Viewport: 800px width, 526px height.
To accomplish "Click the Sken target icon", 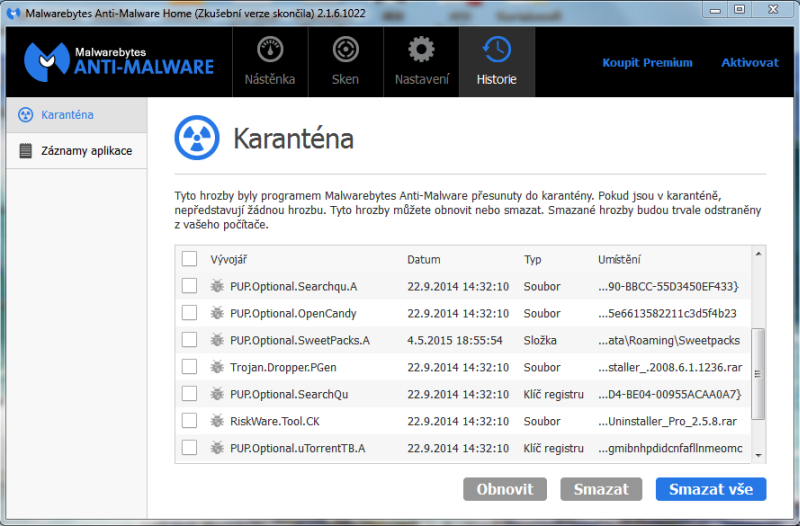I will 345,50.
